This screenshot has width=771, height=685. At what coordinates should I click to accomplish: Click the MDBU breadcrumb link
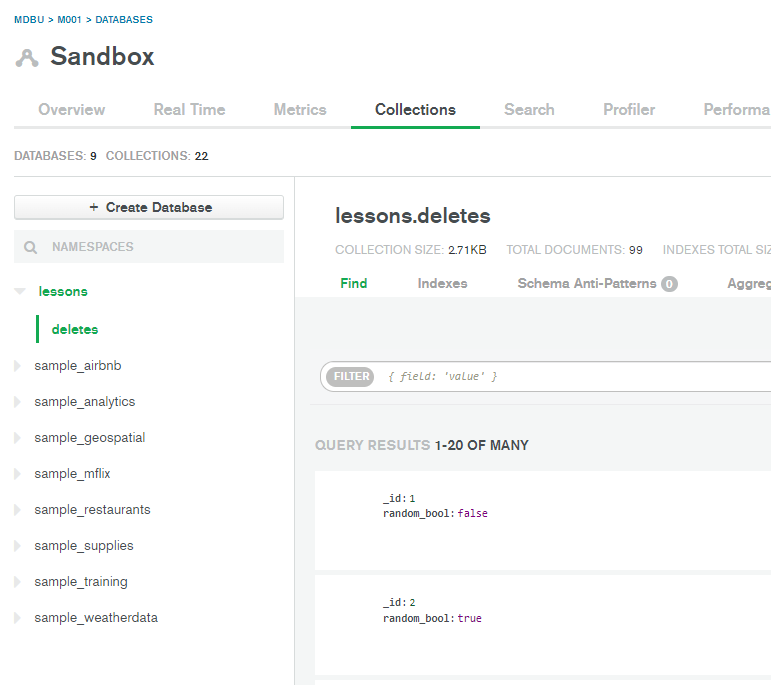(x=29, y=20)
